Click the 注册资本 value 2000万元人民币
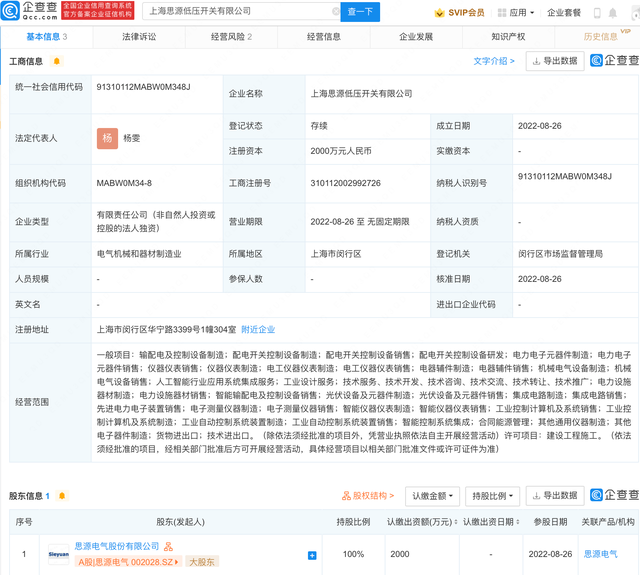Image resolution: width=640 pixels, height=575 pixels. click(x=341, y=151)
